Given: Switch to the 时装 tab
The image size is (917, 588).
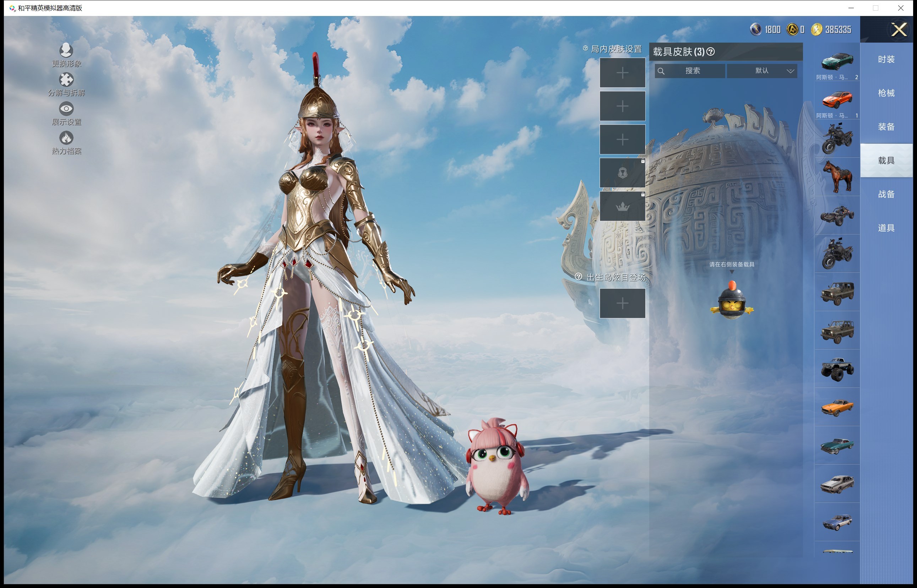Looking at the screenshot, I should click(886, 59).
